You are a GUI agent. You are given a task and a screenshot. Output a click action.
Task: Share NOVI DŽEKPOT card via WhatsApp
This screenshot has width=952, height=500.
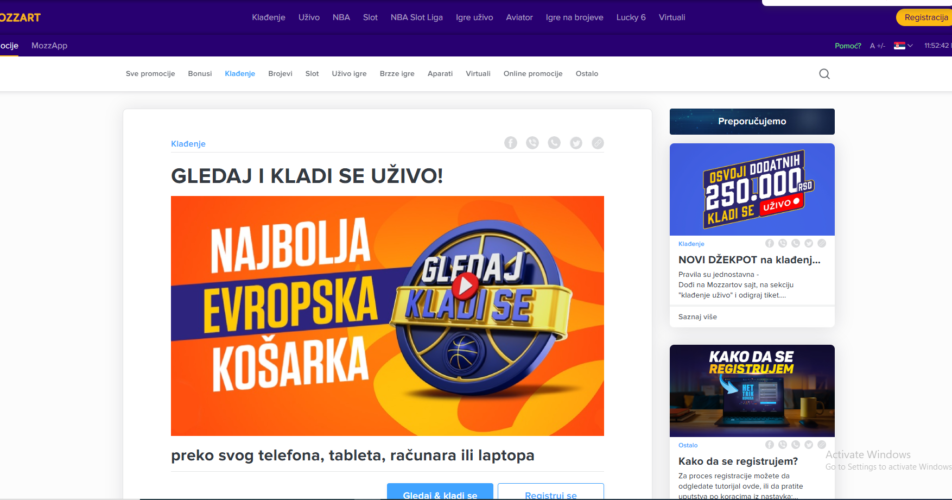795,243
